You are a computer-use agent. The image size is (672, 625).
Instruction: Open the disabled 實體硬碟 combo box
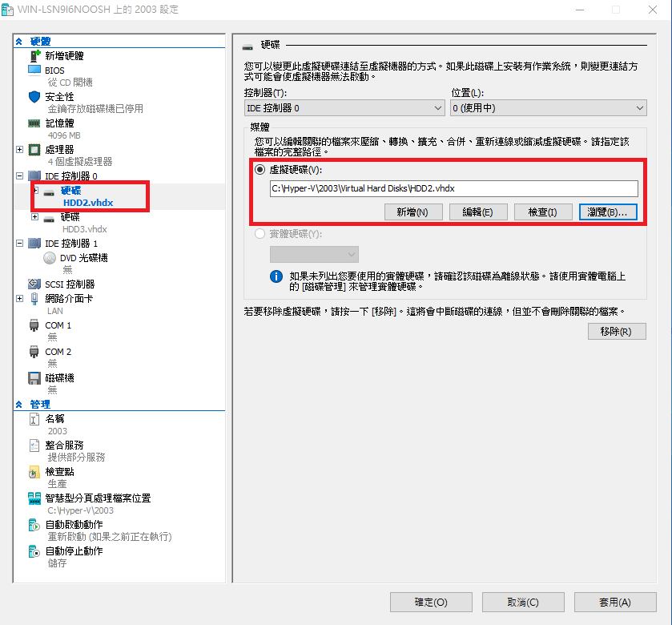coord(314,254)
